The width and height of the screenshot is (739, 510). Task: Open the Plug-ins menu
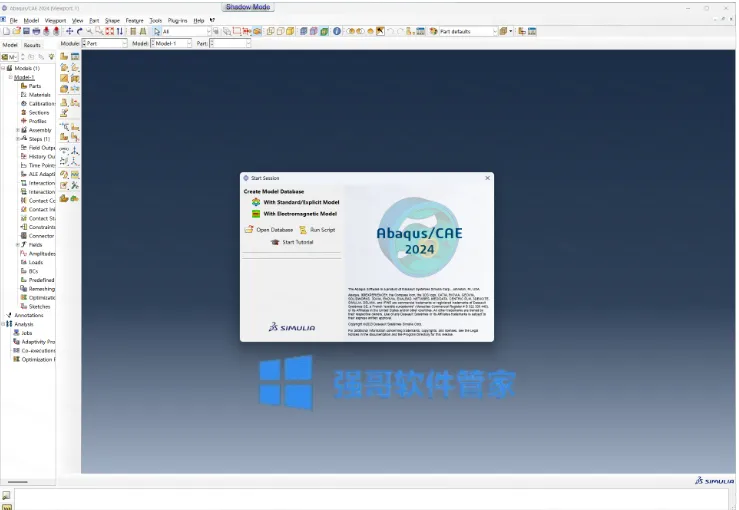click(x=177, y=21)
